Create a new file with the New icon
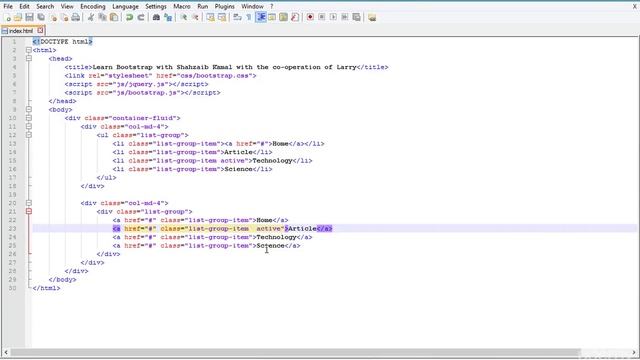Screen dimensions: 640x360 click(7, 17)
